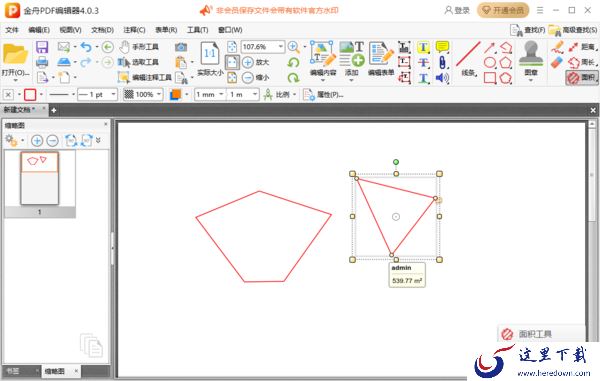Expand the Scale (比例) dropdown
Viewport: 600px width, 381px height.
tap(295, 94)
